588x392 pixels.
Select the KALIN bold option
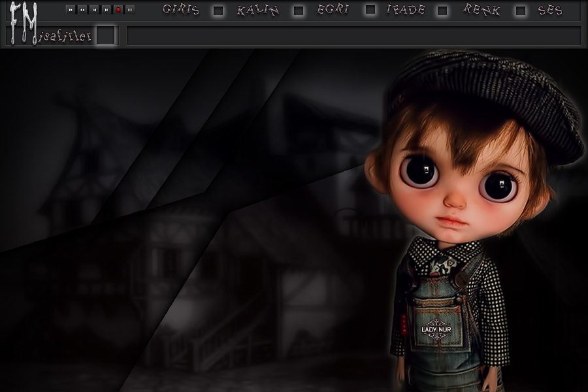tap(257, 10)
